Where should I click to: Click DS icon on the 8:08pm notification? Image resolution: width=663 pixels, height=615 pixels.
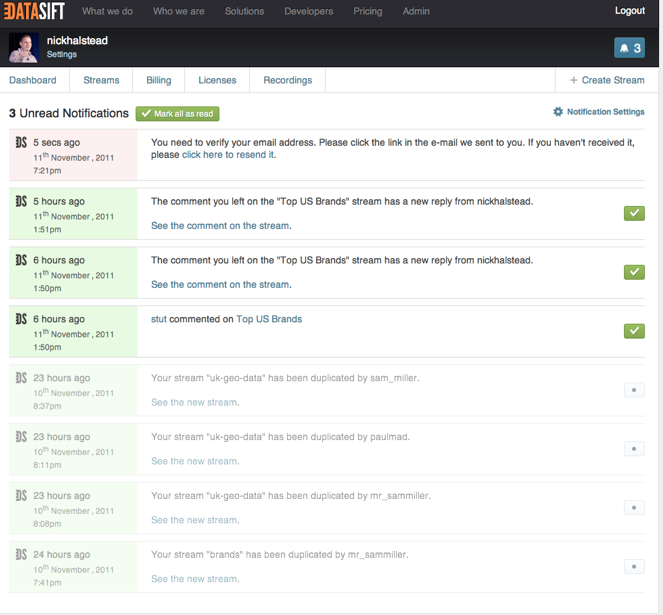[x=21, y=495]
